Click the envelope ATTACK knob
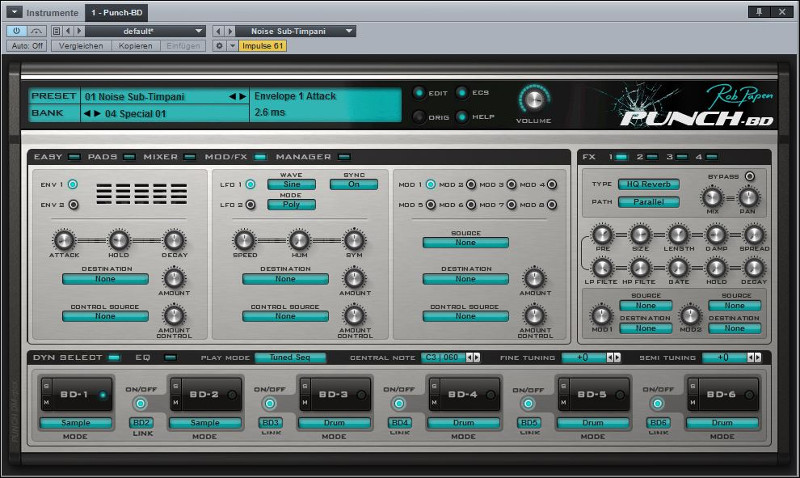The height and width of the screenshot is (478, 800). [x=64, y=240]
